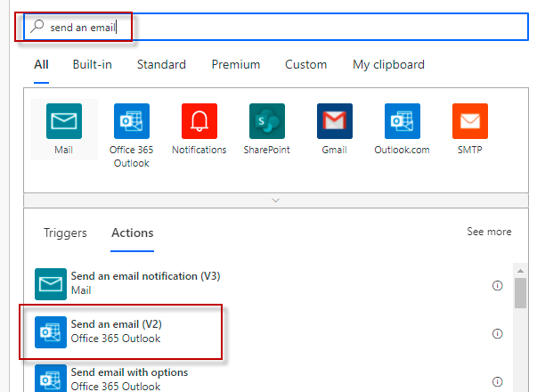This screenshot has width=537, height=392.
Task: Click the search magnifier icon
Action: (37, 27)
